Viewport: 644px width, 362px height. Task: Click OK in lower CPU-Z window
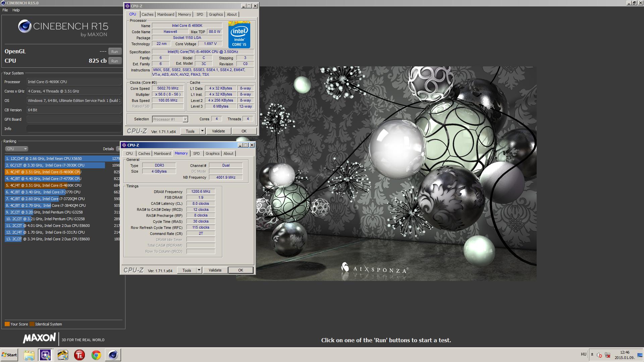tap(240, 270)
